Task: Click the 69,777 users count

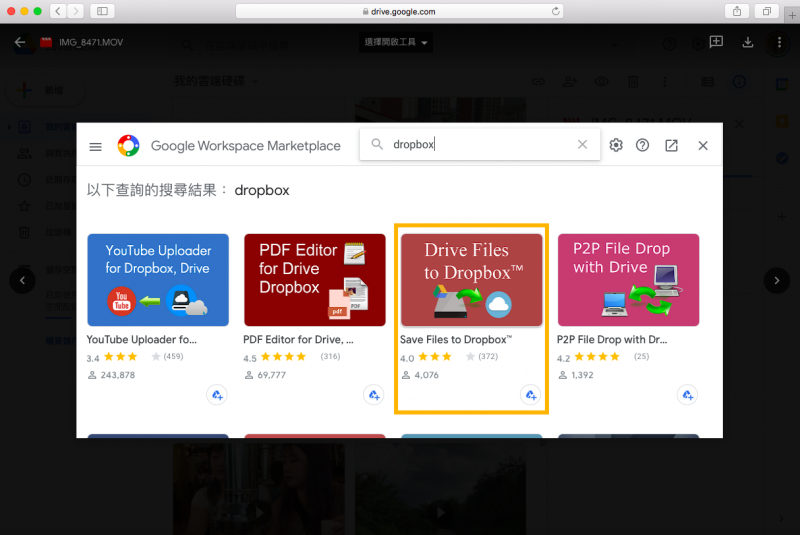Action: 271,375
